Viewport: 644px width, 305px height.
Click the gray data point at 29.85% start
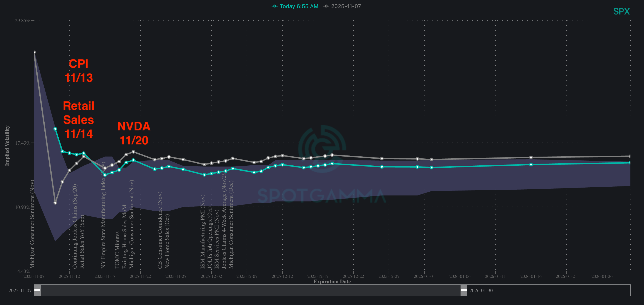coord(34,52)
